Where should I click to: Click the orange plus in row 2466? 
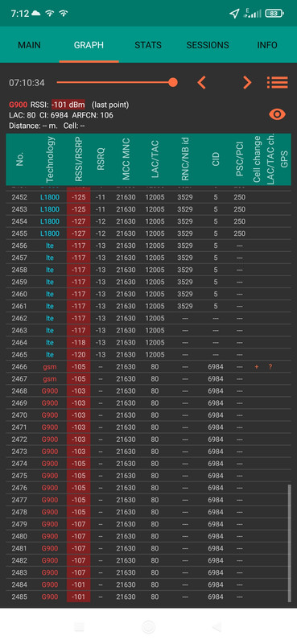(257, 366)
